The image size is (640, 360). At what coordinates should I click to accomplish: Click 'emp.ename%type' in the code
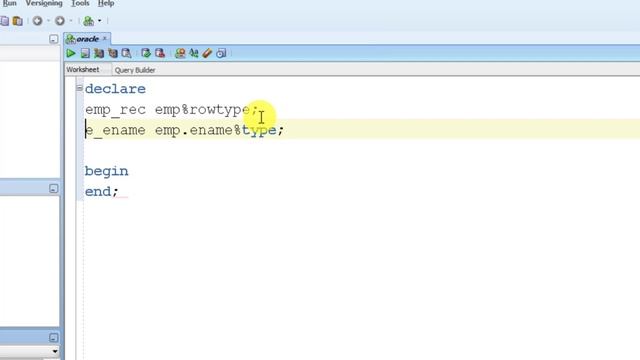(216, 130)
